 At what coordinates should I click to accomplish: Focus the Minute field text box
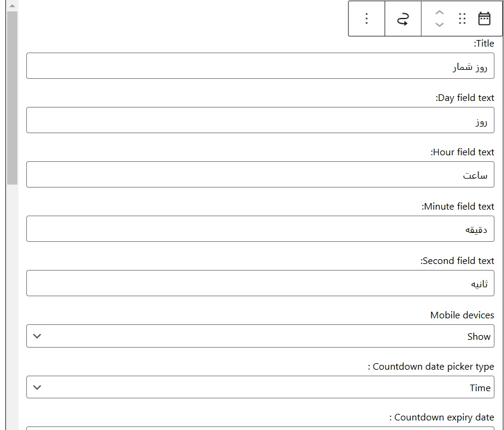260,229
